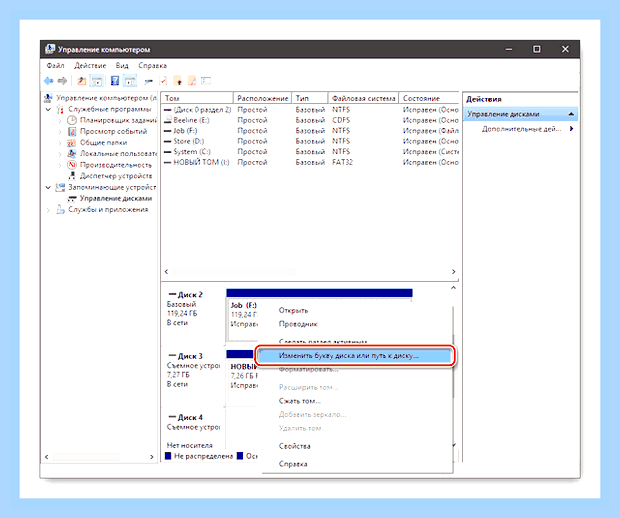Toggle the show/hide console tree toolbar icon
Viewport: 620px width, 518px height.
96,81
